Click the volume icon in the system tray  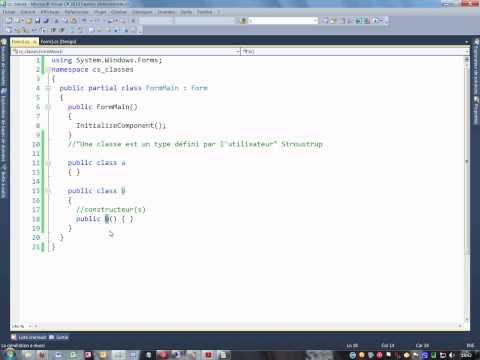click(x=452, y=355)
